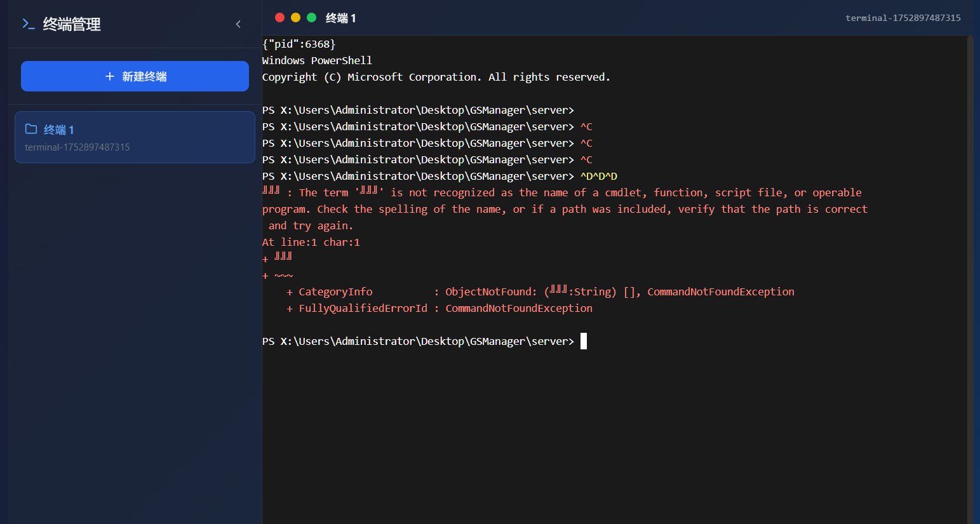
Task: Click the Windows PowerShell line
Action: click(x=317, y=60)
